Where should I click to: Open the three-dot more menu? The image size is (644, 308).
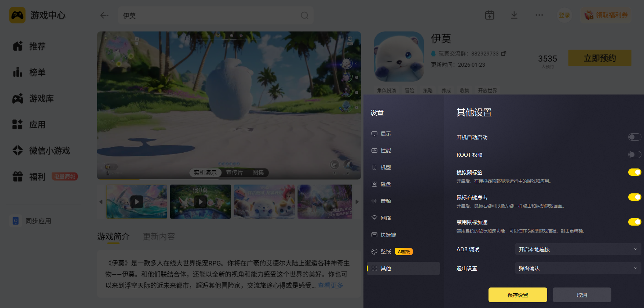click(539, 15)
